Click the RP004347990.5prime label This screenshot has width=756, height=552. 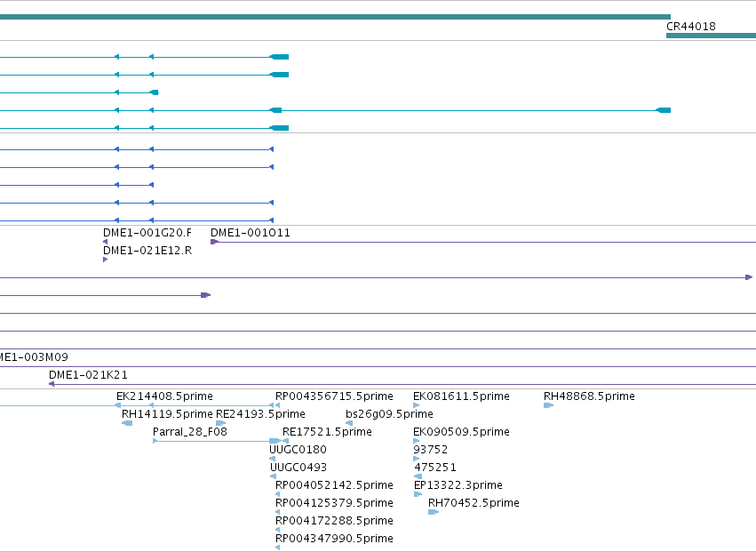click(334, 539)
